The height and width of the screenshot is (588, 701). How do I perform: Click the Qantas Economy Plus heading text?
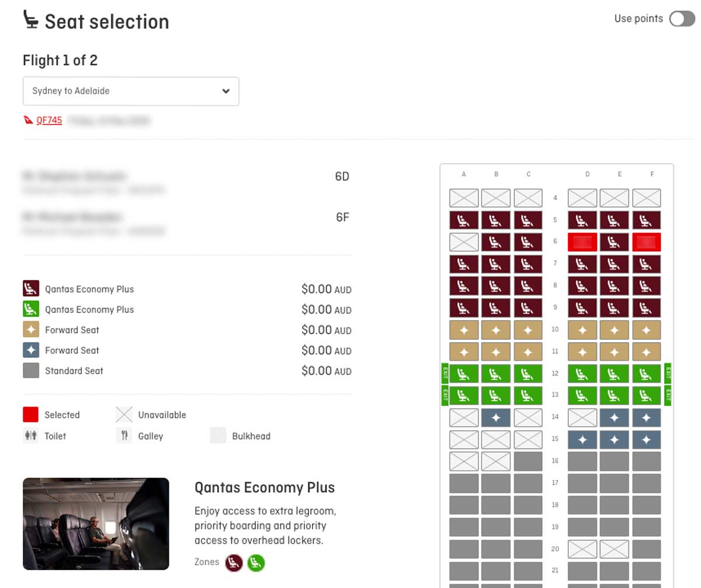[x=265, y=488]
